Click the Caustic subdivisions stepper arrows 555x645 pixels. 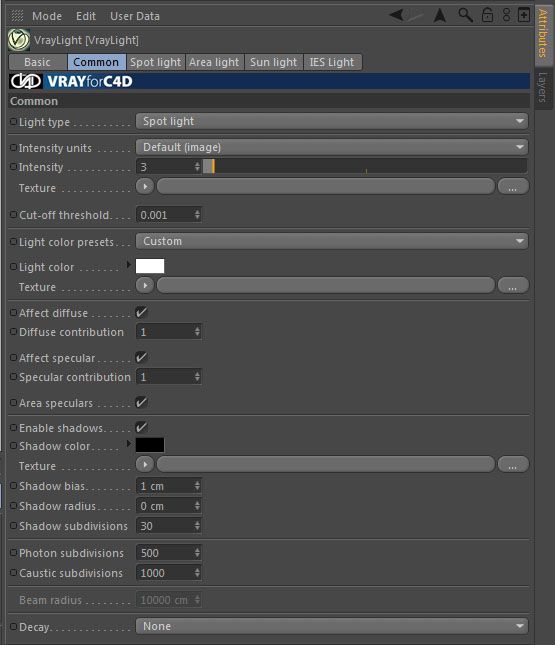(x=197, y=573)
